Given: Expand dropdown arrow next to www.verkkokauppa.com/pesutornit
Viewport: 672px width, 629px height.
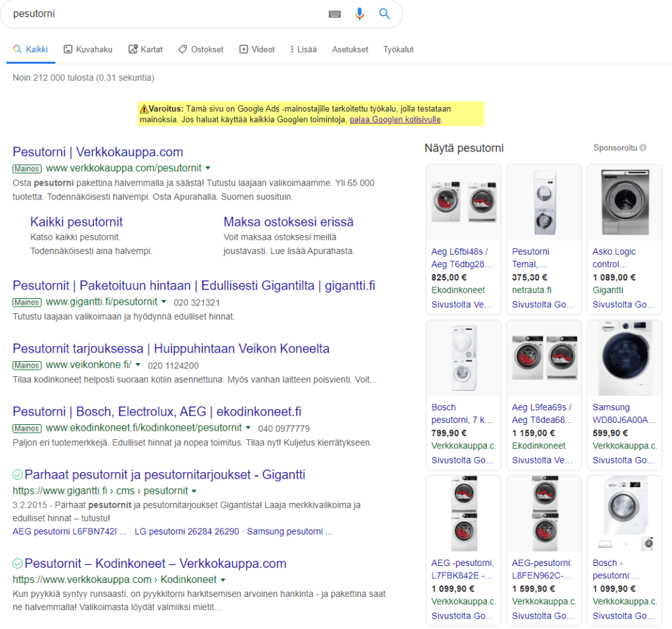Looking at the screenshot, I should [208, 168].
